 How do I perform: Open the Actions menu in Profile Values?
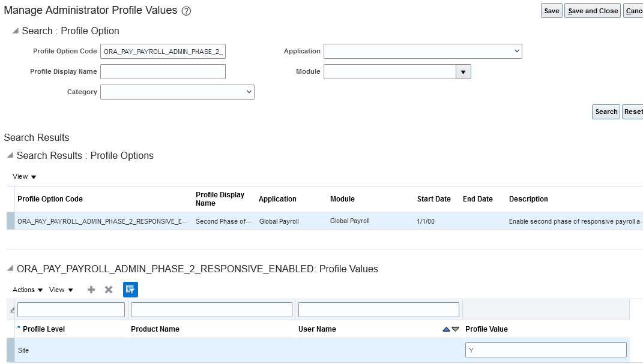28,290
